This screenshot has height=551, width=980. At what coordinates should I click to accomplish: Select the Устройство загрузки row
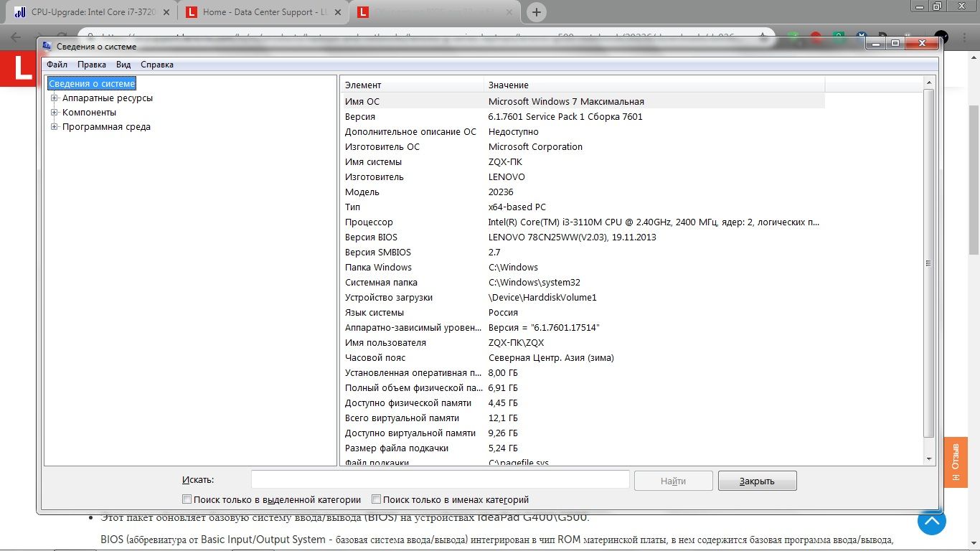click(x=582, y=297)
